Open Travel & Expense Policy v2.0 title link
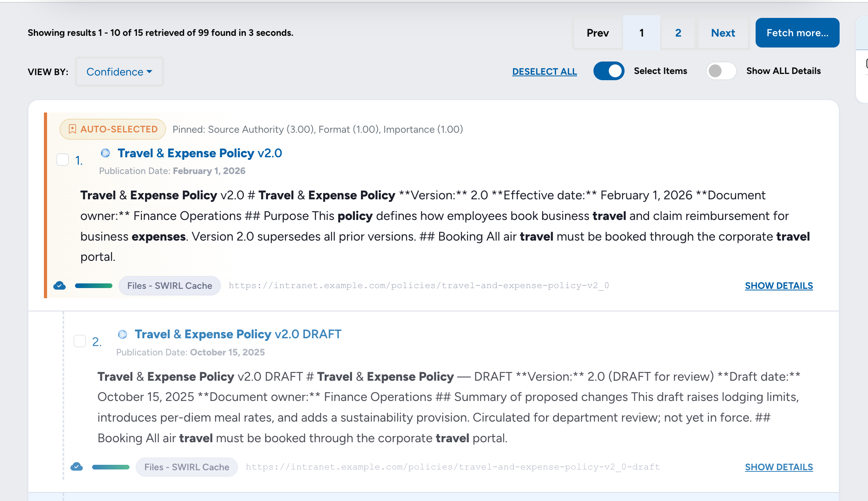This screenshot has width=868, height=501. pos(200,153)
